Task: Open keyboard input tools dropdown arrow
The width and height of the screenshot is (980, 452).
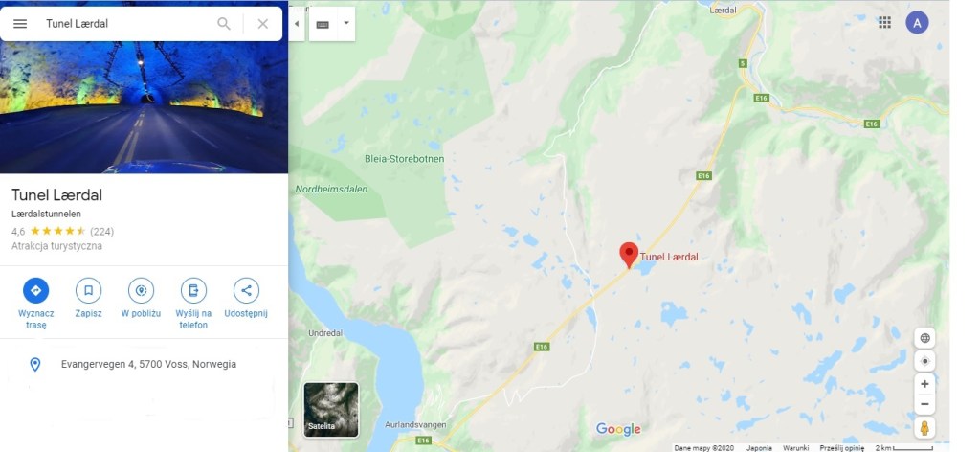Action: [x=345, y=24]
